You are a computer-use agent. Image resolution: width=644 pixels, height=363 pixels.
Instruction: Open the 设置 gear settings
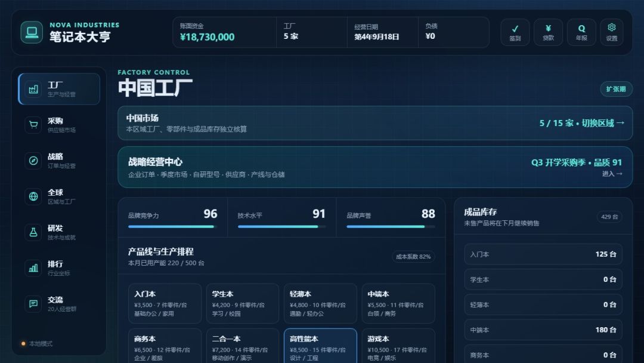[611, 32]
